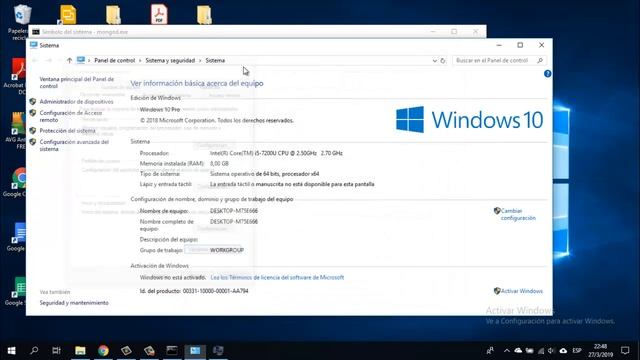
Task: Open the People icon in the taskbar
Action: pos(490,350)
